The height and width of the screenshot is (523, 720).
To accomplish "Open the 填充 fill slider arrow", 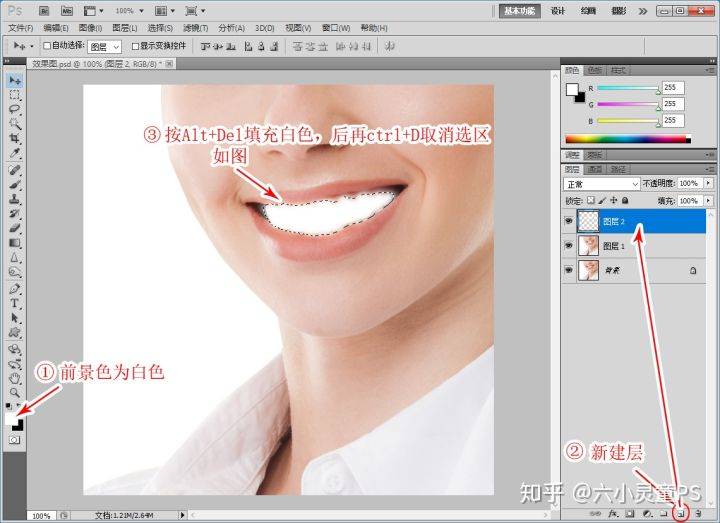I will point(709,201).
